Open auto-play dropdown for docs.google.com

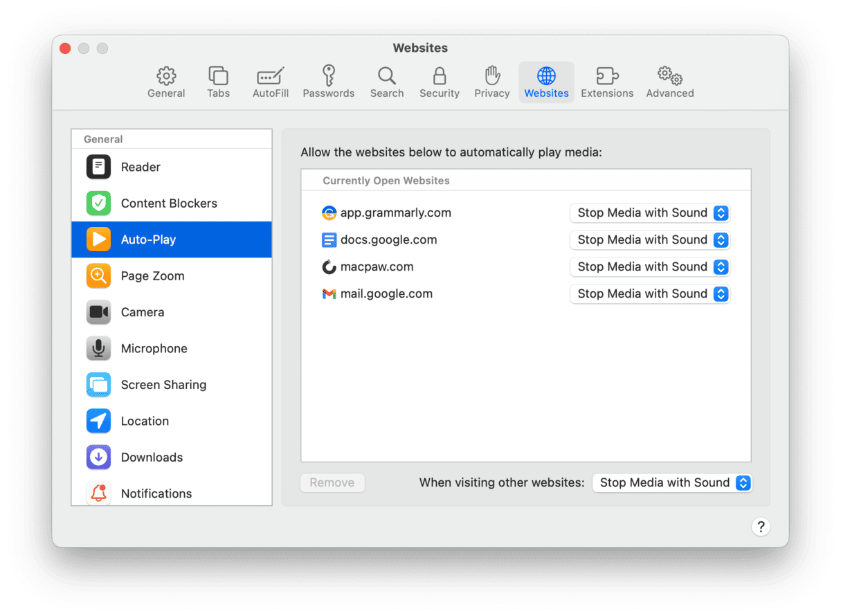point(650,240)
